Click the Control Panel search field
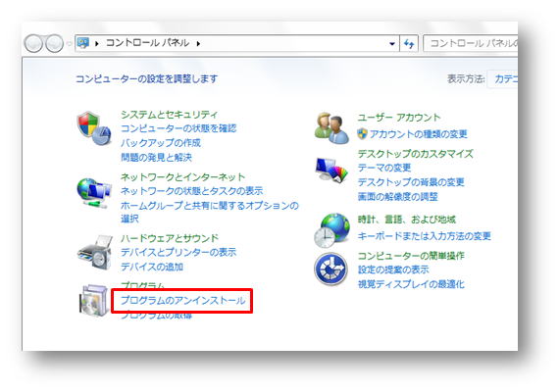Image resolution: width=559 pixels, height=392 pixels. [x=471, y=43]
